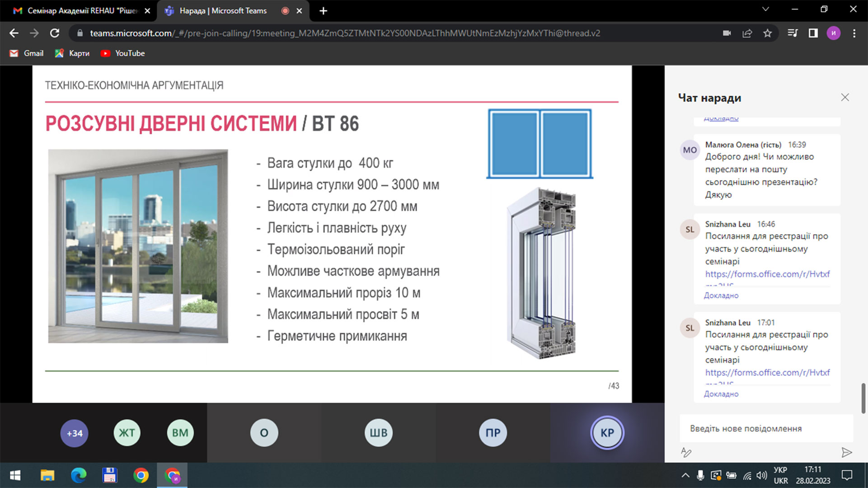Open the Windows Start menu
The height and width of the screenshot is (488, 868).
(15, 475)
